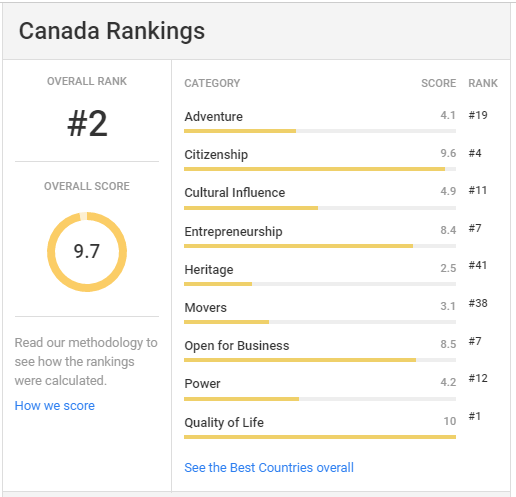
Task: Click the Quality of Life full bar
Action: (320, 437)
